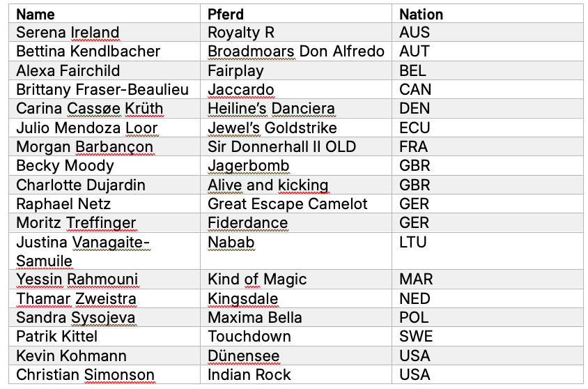Click the Morgan Barbançon name cell
This screenshot has height=389, width=588.
tap(84, 147)
